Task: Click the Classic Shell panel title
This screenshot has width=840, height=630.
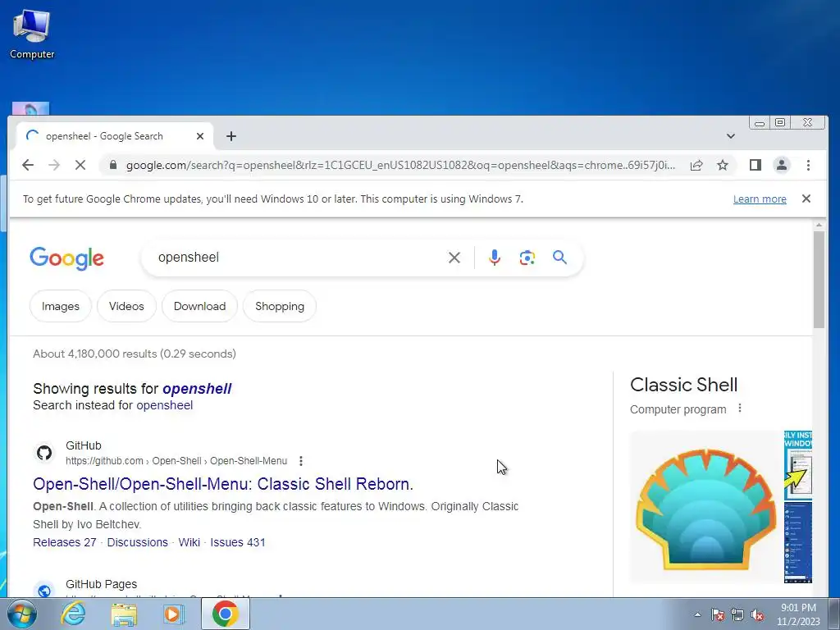Action: point(683,385)
